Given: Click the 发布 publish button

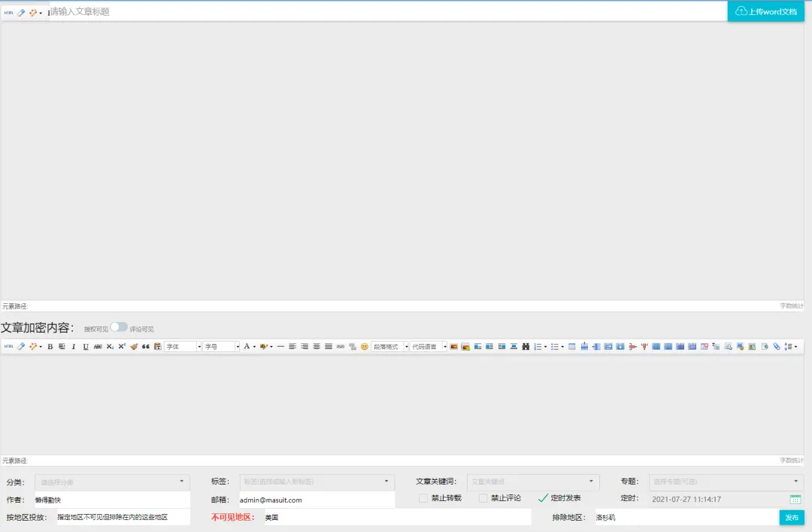Looking at the screenshot, I should 792,518.
